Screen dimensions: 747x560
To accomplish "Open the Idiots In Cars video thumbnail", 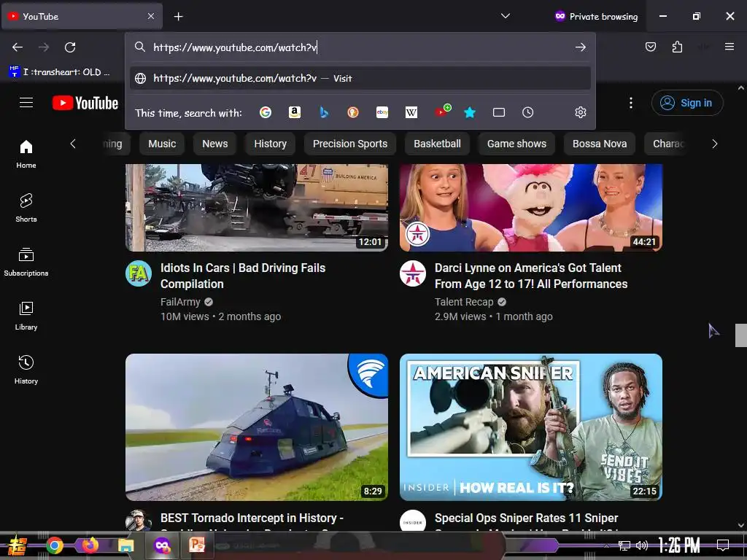I will coord(257,208).
